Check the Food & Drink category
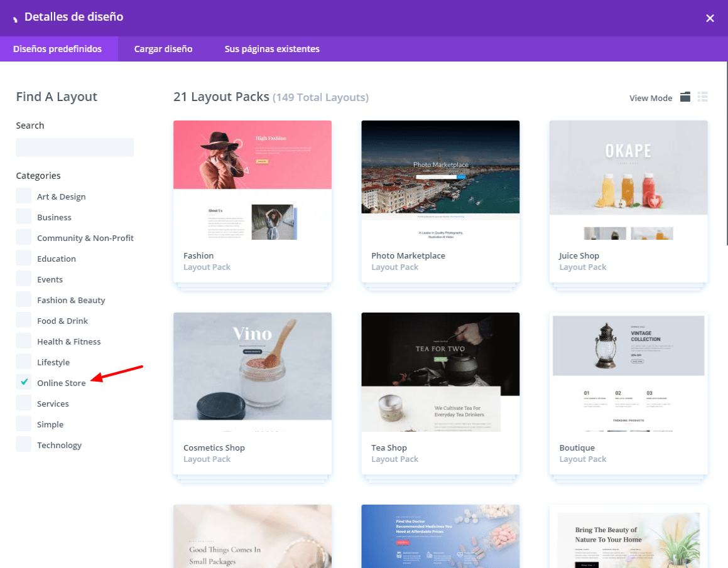 24,320
